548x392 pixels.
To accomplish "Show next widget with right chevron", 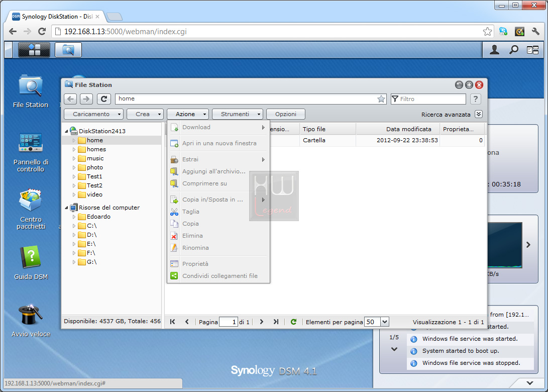I will (528, 245).
